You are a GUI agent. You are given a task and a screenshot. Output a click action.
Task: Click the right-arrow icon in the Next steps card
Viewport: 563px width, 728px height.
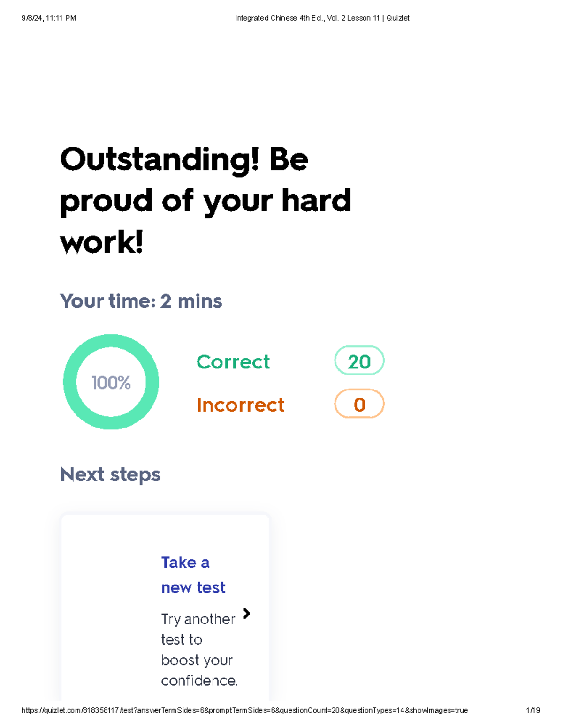[246, 613]
